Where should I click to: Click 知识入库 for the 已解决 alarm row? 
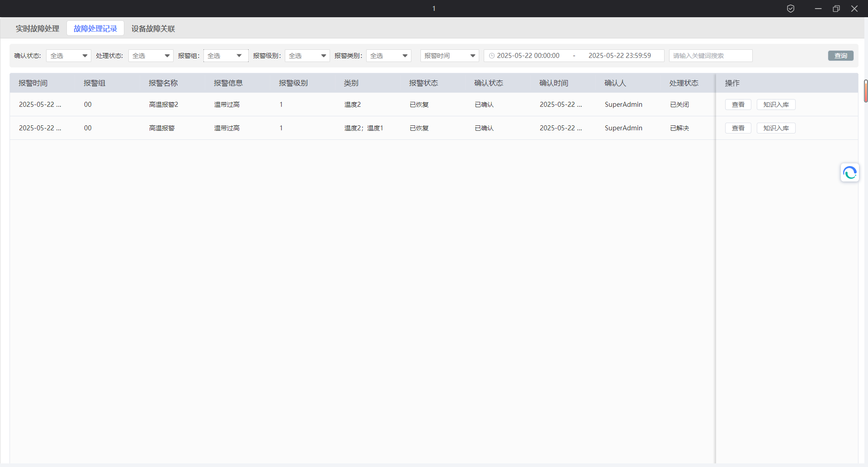pos(776,128)
